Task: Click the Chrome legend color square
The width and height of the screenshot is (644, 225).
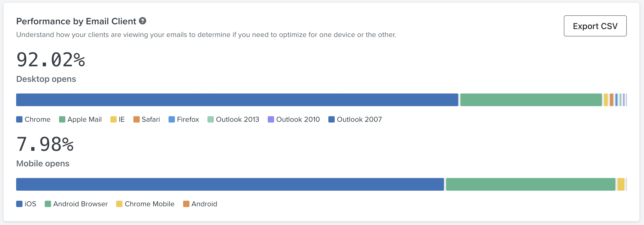Action: pos(19,119)
